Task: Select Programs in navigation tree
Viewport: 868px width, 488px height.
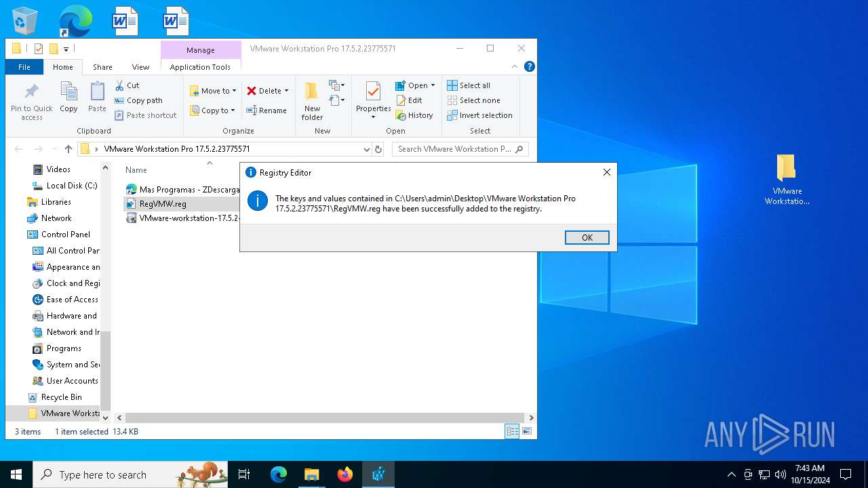Action: pyautogui.click(x=57, y=348)
